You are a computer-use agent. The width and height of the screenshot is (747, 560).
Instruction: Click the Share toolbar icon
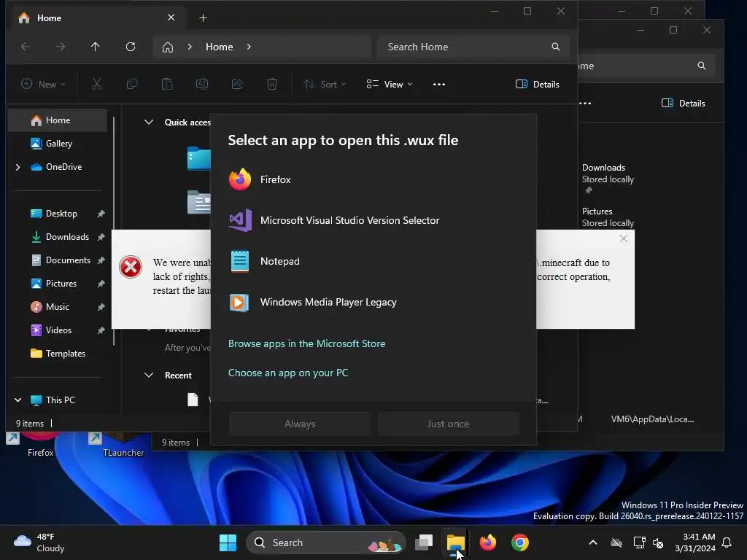point(237,85)
